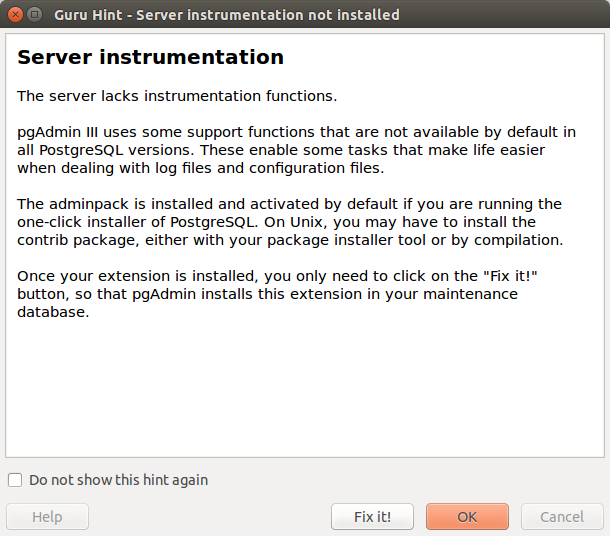Close the Guru Hint dialog window

click(15, 15)
